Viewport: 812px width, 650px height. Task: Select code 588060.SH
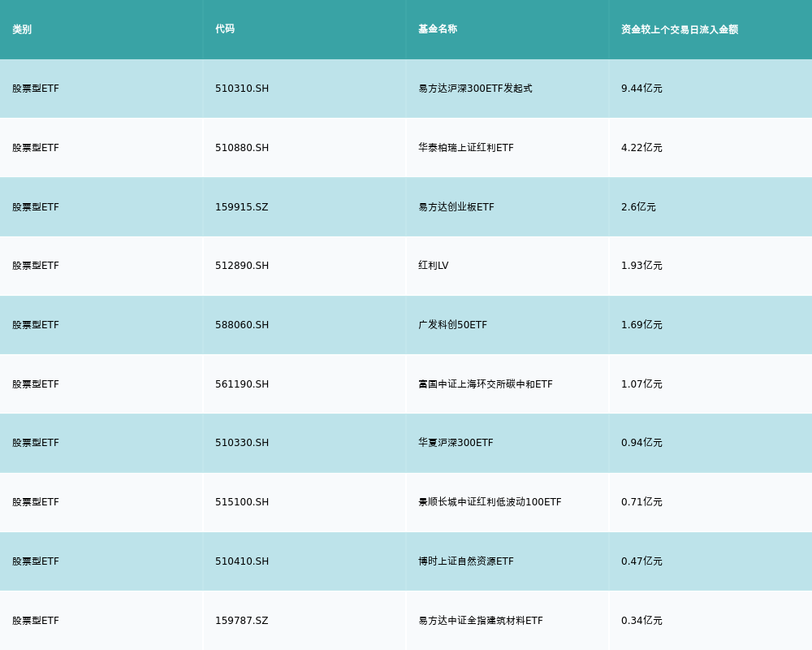click(242, 325)
